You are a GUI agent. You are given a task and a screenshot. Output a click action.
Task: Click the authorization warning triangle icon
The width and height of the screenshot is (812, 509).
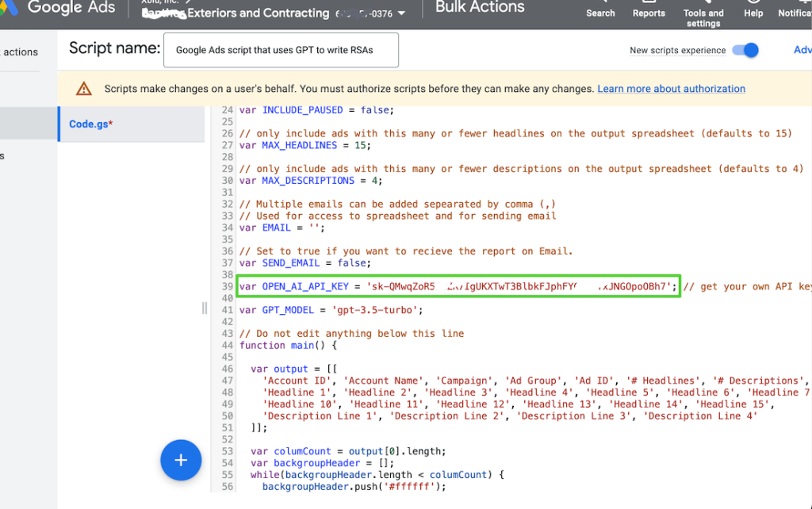pos(84,89)
